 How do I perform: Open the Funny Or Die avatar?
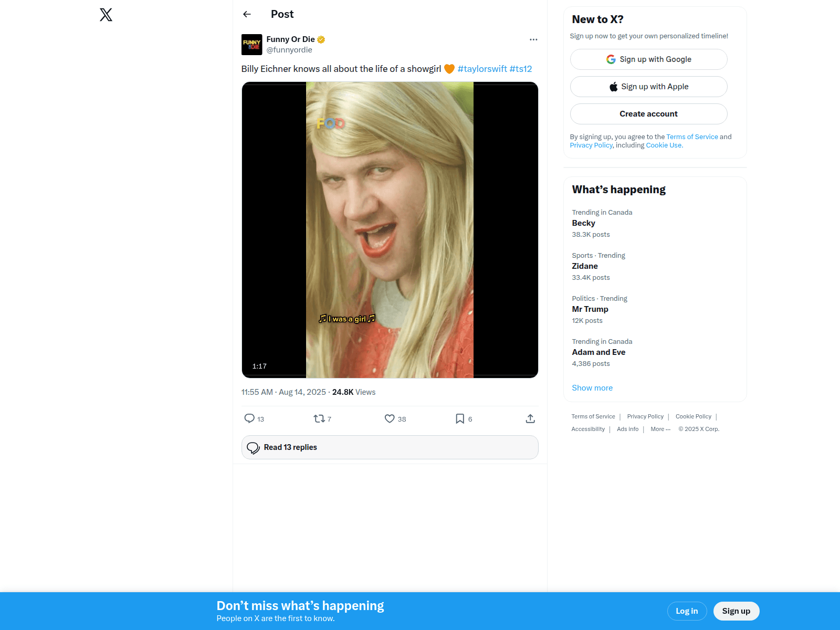(252, 45)
